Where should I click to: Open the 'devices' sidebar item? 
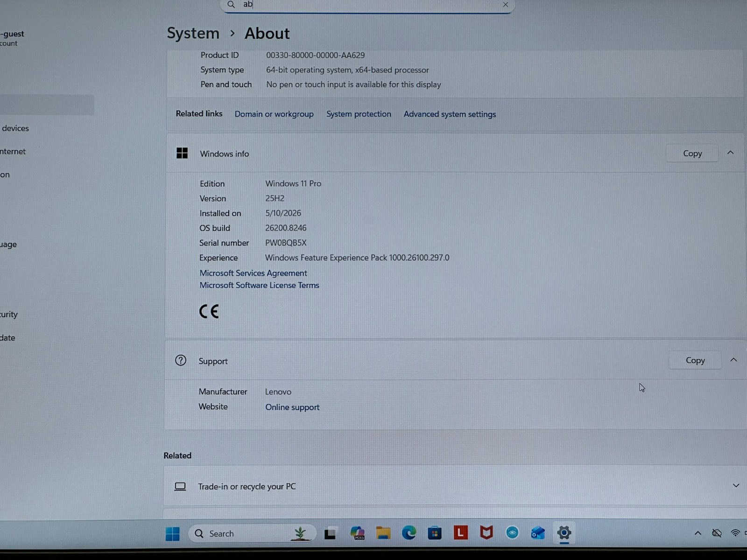click(x=15, y=128)
